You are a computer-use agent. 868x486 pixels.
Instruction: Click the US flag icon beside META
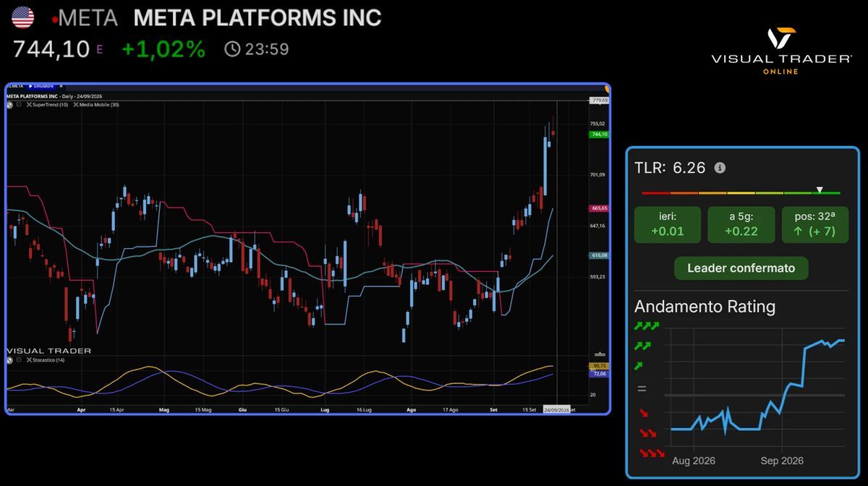click(x=23, y=17)
